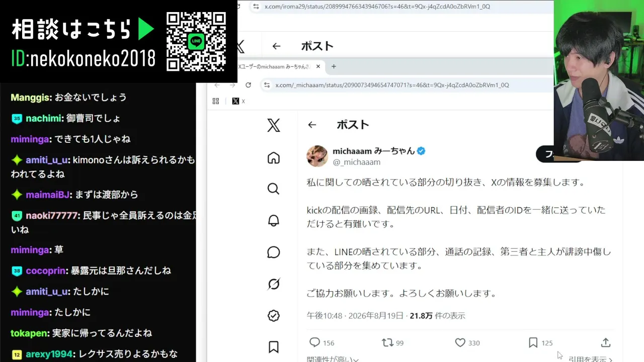Click miminga beside the 草 message
This screenshot has width=644, height=362.
[30, 250]
